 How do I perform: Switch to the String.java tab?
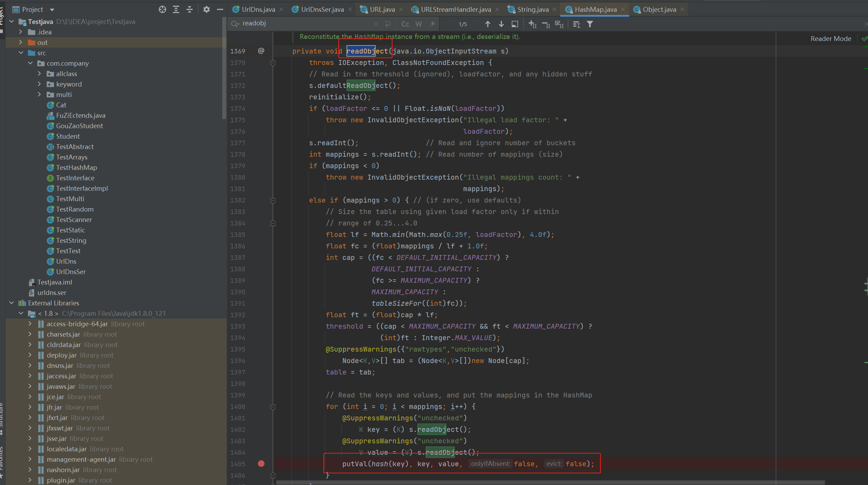[x=532, y=9]
